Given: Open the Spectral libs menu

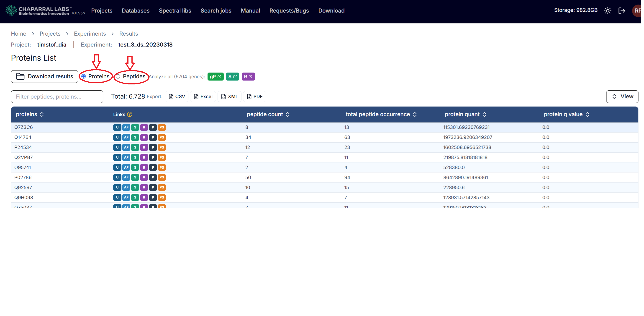Looking at the screenshot, I should (x=175, y=11).
